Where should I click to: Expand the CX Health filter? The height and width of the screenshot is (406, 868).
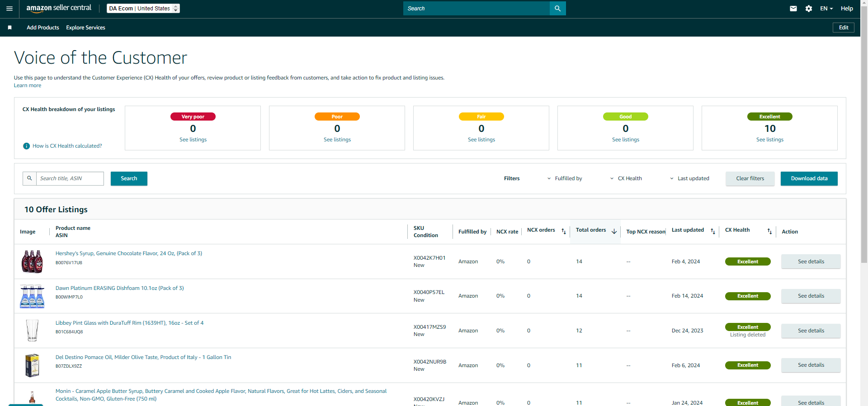(x=626, y=178)
